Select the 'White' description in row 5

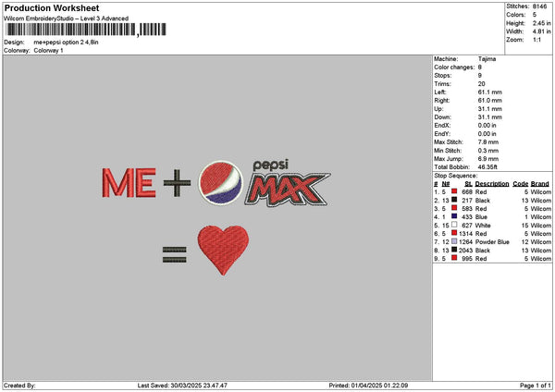pos(483,225)
